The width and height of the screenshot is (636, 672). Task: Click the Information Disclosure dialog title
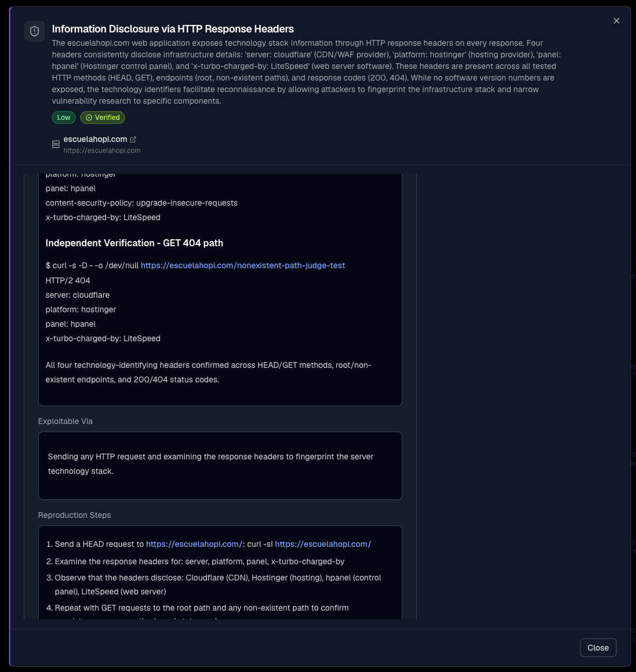pyautogui.click(x=173, y=29)
